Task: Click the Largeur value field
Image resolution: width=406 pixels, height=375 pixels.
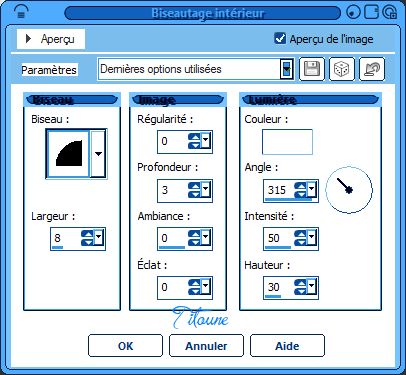Action: pos(66,238)
